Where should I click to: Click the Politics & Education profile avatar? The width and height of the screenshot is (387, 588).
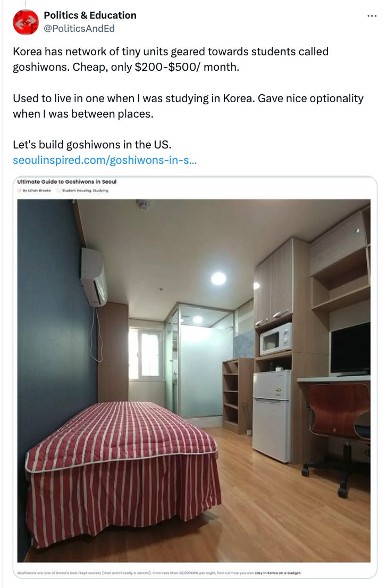point(26,22)
